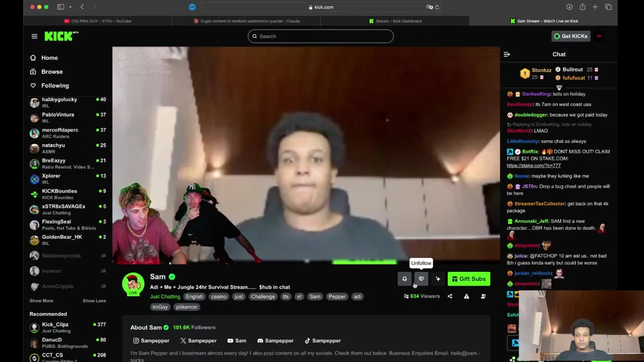Open FlexingSeal's channel in sidebar
Image resolution: width=644 pixels, height=362 pixels.
point(68,224)
